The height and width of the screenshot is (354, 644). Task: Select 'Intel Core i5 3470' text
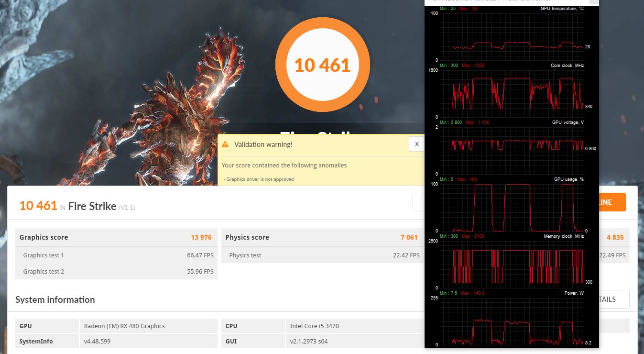tap(314, 326)
